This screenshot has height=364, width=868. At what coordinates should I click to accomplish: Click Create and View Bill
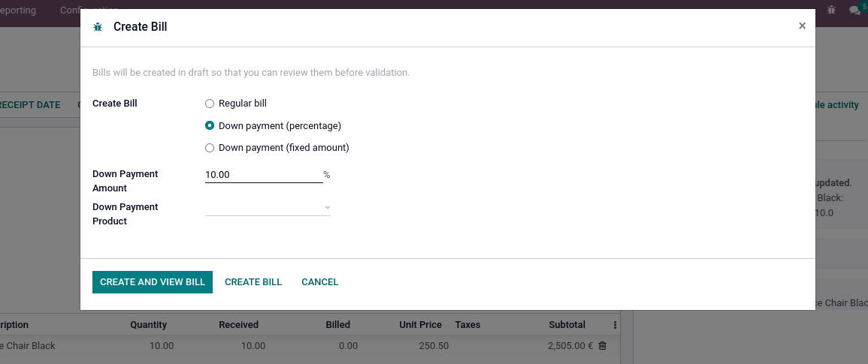pos(153,282)
